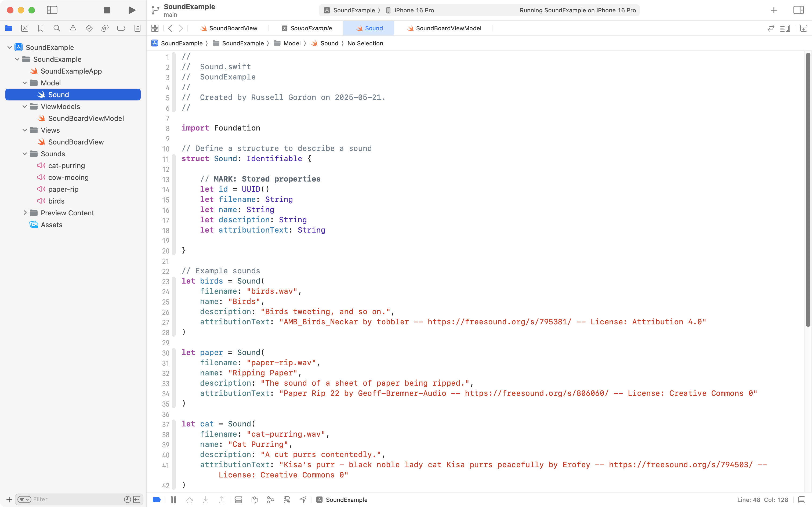Open the Find navigator magnifier icon
The height and width of the screenshot is (507, 812).
pos(57,28)
